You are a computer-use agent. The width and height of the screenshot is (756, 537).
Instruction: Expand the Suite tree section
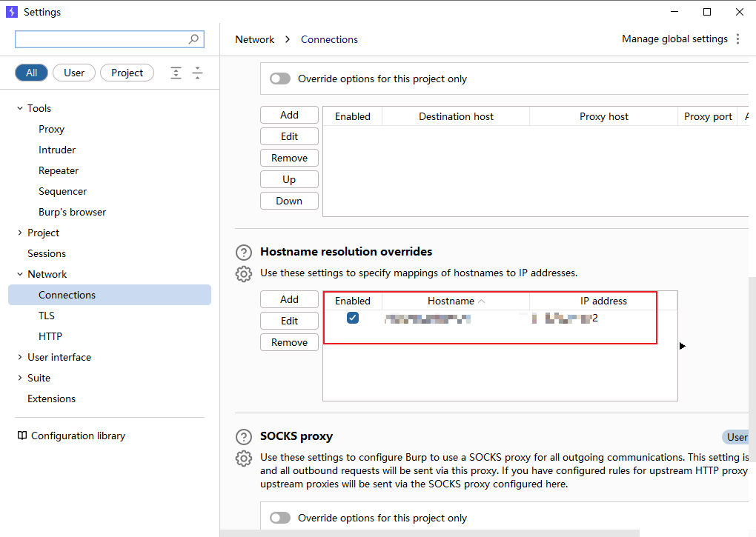(20, 378)
